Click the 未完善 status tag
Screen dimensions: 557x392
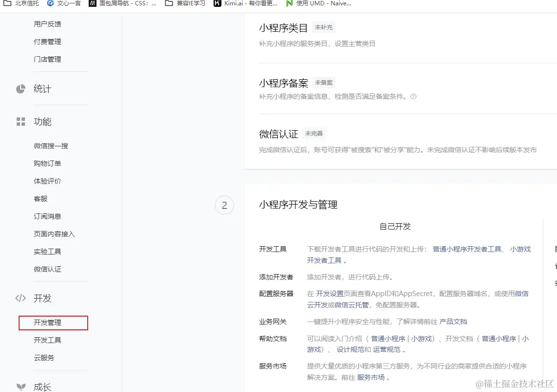click(314, 134)
